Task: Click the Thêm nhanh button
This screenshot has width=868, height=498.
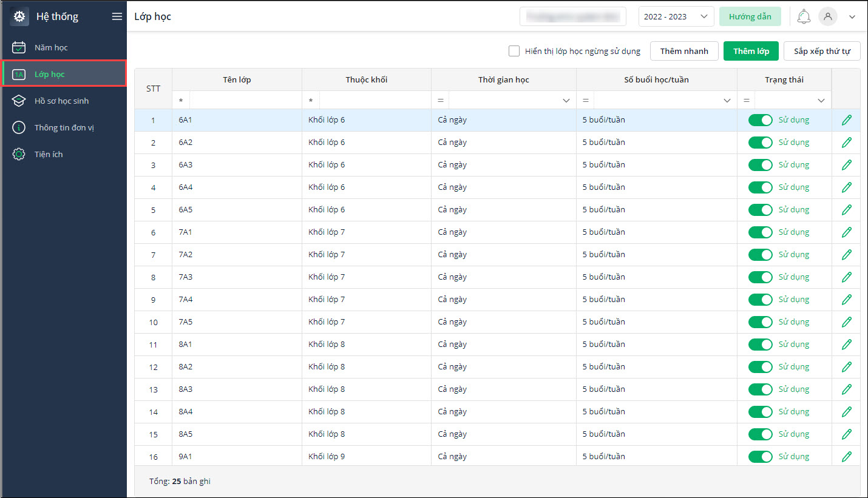Action: click(684, 51)
